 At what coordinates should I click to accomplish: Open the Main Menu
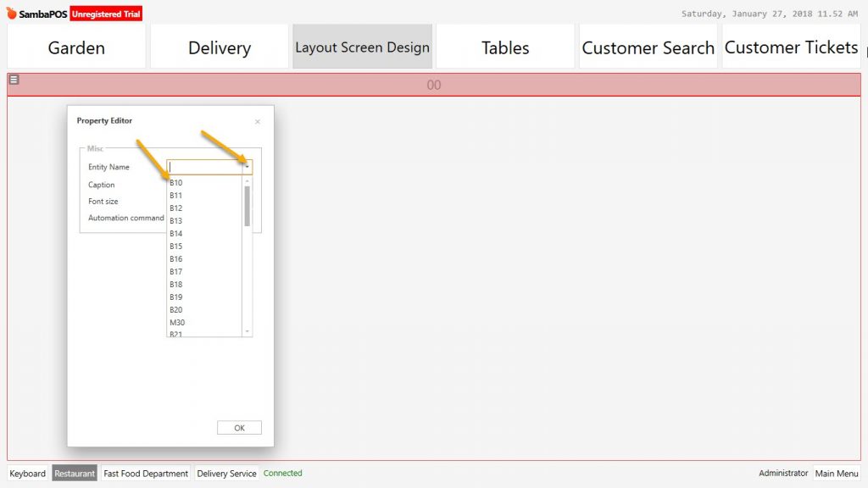pos(837,474)
